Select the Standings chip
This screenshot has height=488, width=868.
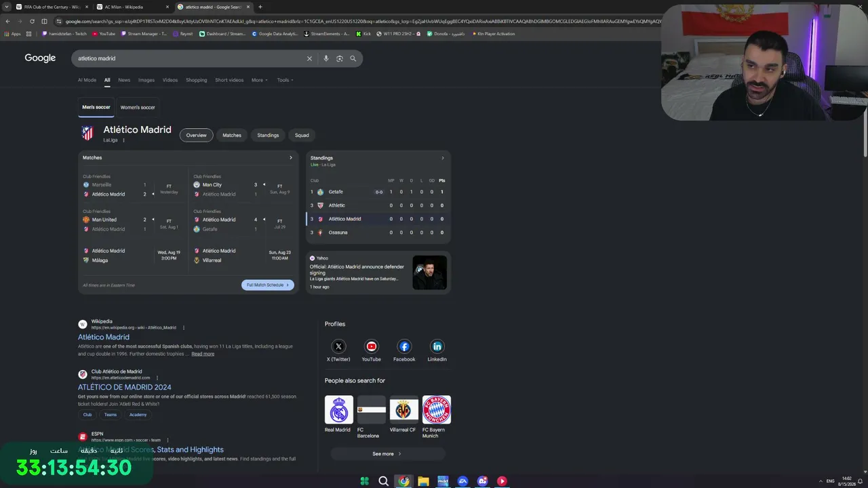tap(268, 135)
